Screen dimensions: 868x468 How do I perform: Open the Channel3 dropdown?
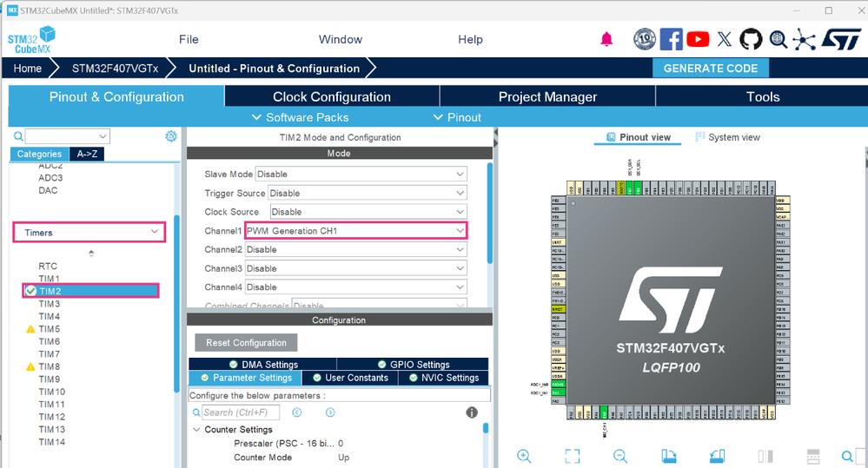coord(356,268)
